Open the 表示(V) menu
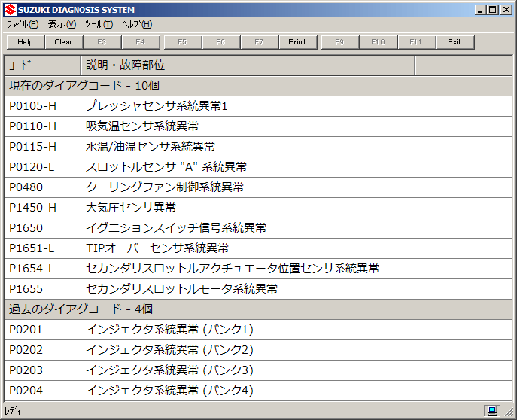 [62, 24]
